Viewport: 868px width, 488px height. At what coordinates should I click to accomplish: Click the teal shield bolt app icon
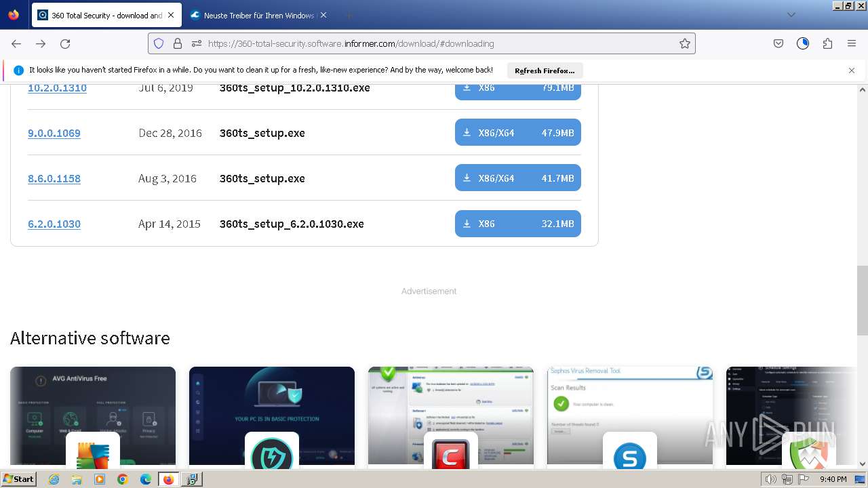click(272, 451)
